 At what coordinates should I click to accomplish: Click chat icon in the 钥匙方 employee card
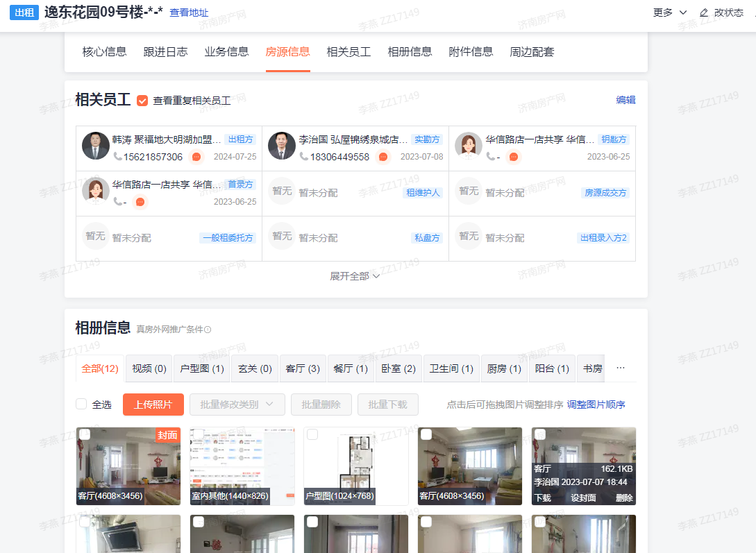(514, 157)
